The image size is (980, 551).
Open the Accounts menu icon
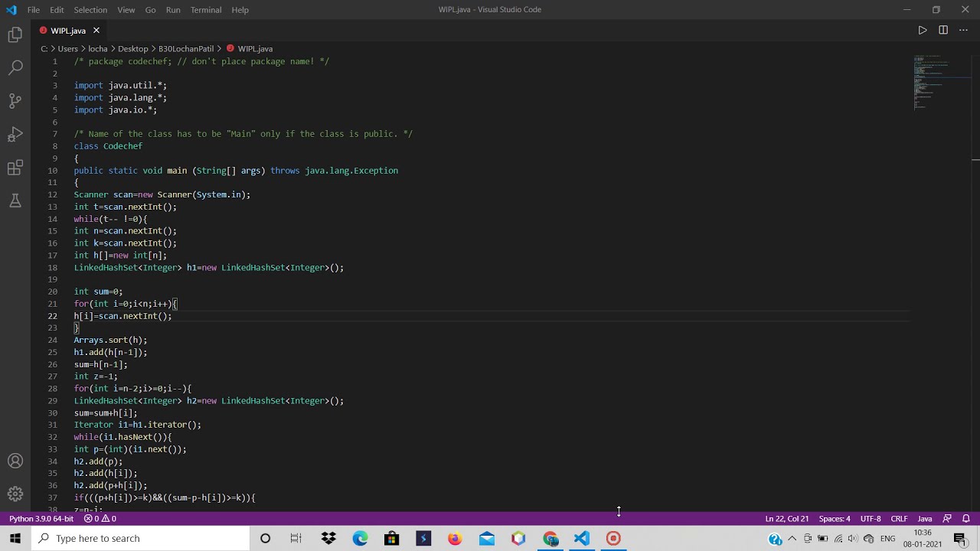click(x=15, y=461)
